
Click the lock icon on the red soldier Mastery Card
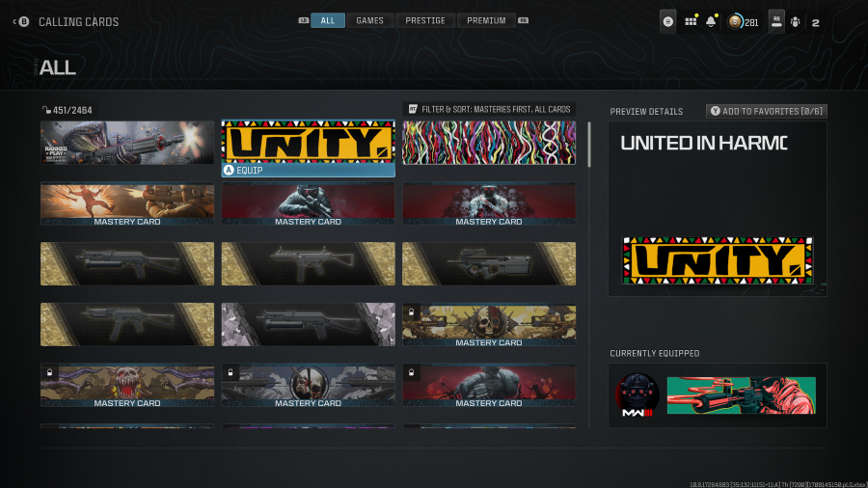[411, 372]
